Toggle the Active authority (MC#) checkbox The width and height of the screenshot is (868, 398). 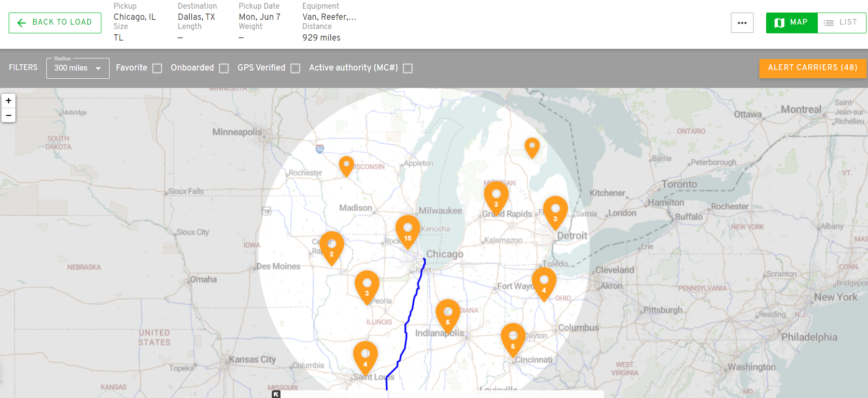pyautogui.click(x=408, y=69)
